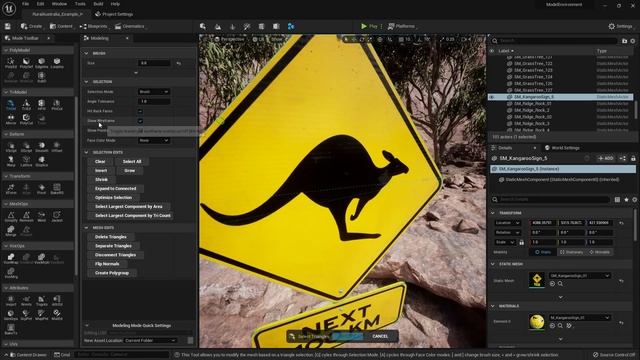Open the New Asset Location dropdown
This screenshot has width=640, height=360.
click(150, 340)
